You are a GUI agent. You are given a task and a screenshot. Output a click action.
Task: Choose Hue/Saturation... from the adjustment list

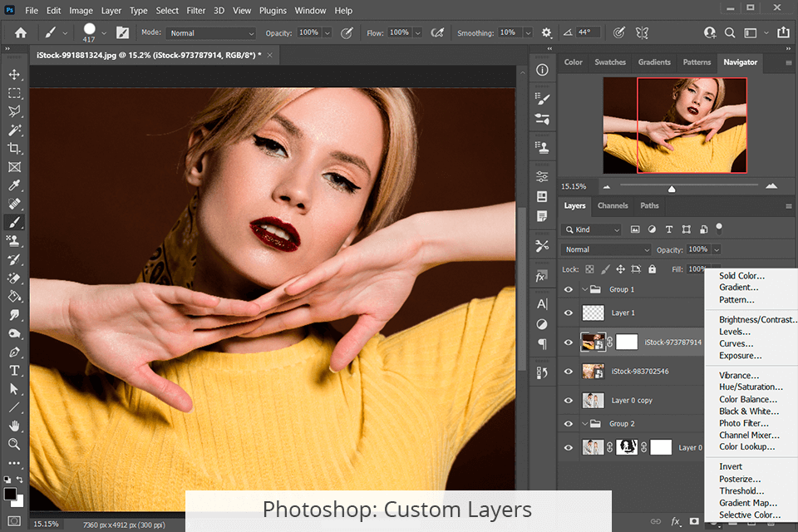coord(751,387)
